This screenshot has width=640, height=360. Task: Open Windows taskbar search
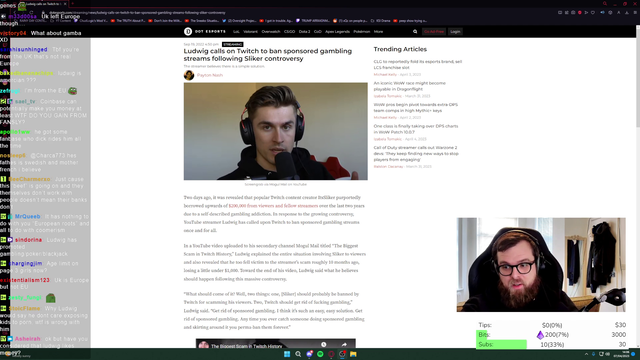pos(298,354)
